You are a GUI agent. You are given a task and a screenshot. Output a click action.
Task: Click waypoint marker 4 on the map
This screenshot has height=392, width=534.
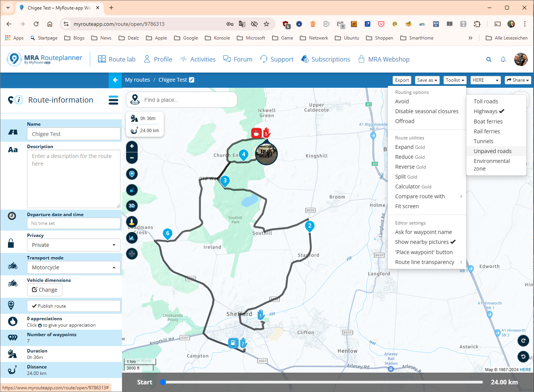244,155
